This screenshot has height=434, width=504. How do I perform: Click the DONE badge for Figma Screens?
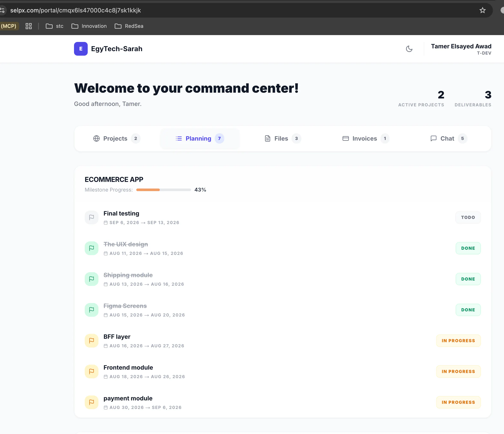click(468, 310)
